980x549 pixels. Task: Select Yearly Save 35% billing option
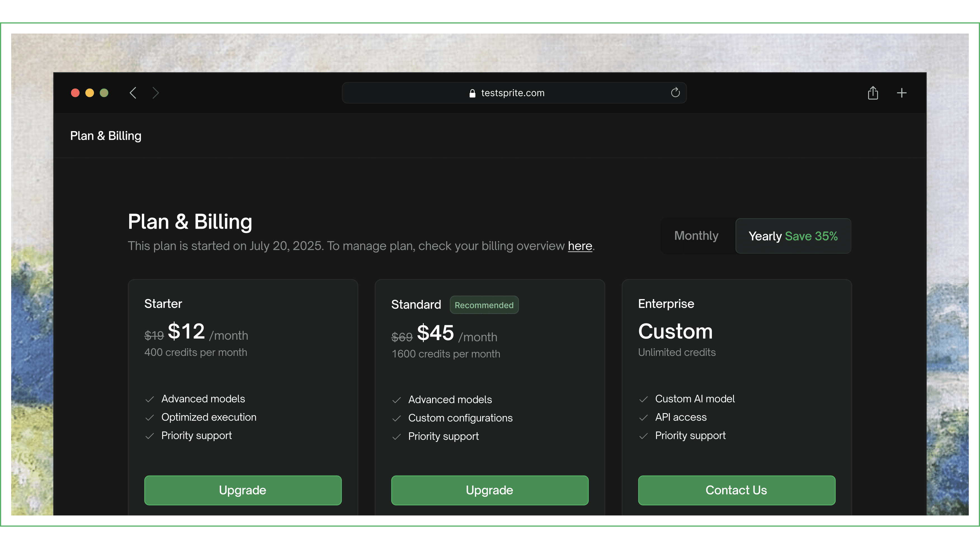(x=793, y=236)
